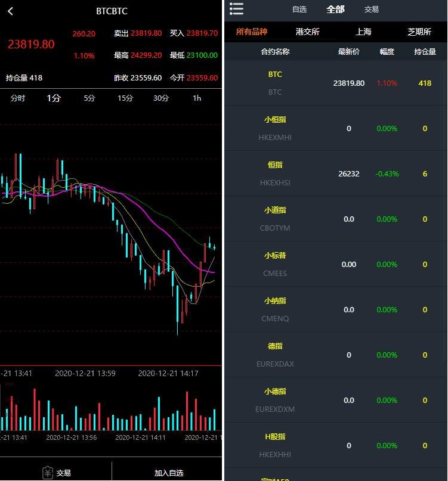
Task: Choose the 30分 chart interval
Action: pos(161,98)
